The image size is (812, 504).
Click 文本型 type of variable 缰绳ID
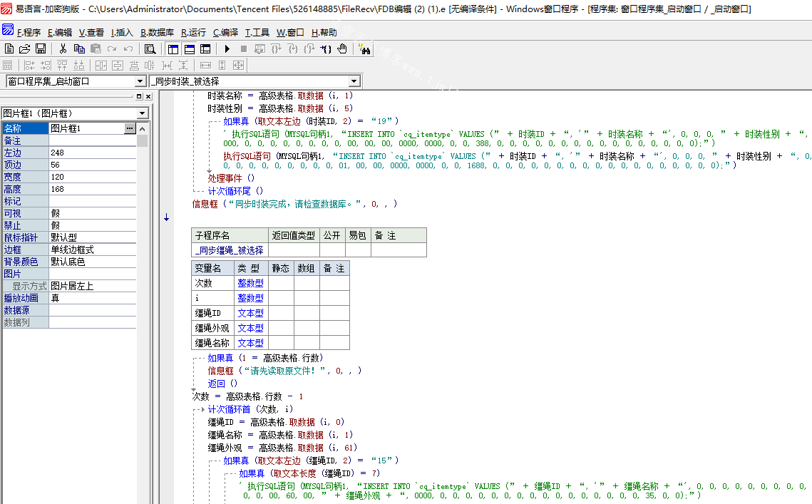click(x=251, y=314)
